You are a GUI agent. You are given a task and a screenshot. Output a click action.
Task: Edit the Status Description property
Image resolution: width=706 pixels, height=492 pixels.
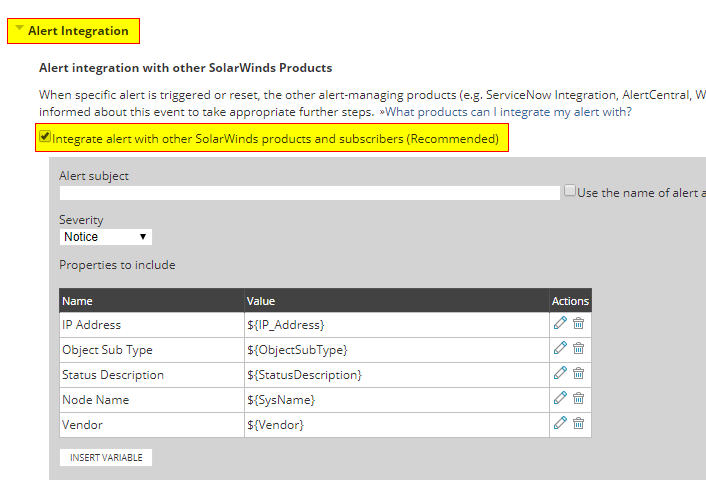tap(560, 374)
